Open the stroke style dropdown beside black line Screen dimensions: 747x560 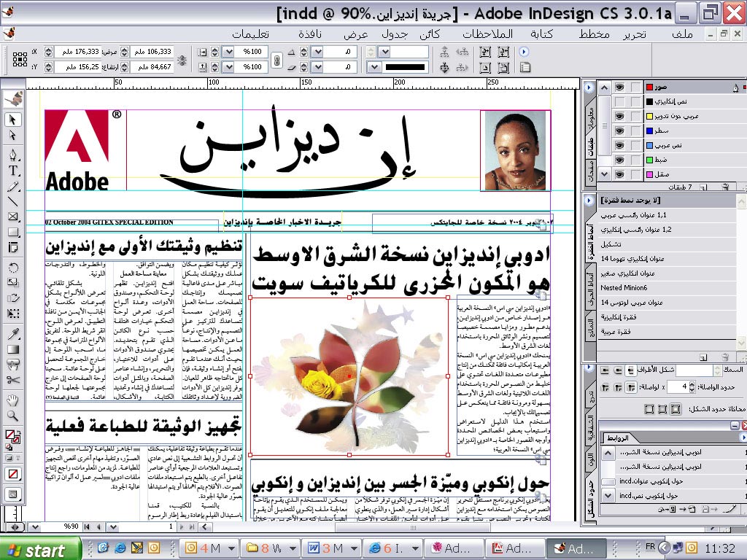click(374, 67)
